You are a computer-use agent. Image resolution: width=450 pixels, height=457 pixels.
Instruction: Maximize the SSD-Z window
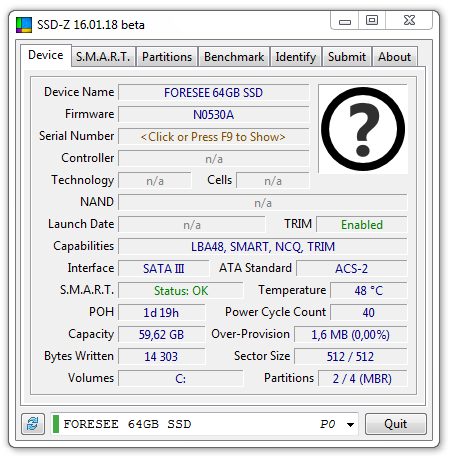pos(372,21)
